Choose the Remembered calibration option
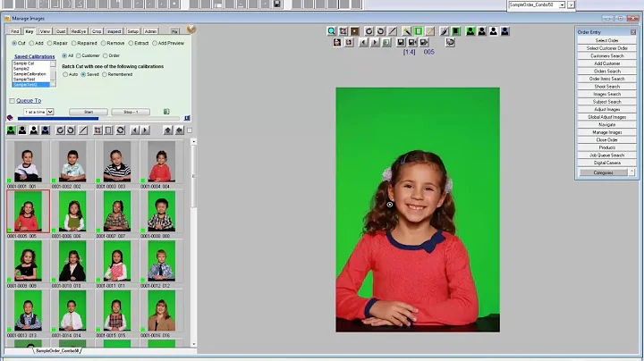Viewport: 644px width, 361px height. (117, 75)
